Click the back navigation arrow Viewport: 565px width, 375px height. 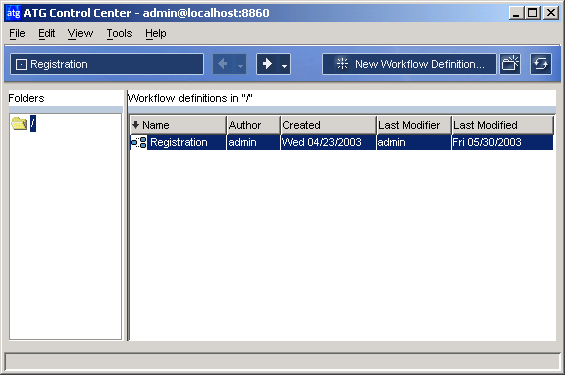pyautogui.click(x=223, y=64)
